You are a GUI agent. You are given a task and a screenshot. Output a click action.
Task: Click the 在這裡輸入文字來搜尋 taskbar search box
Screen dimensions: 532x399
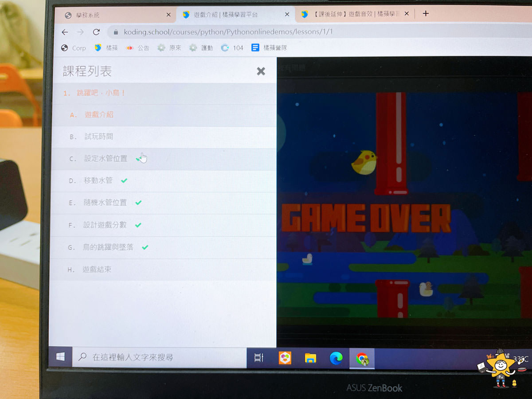(159, 357)
